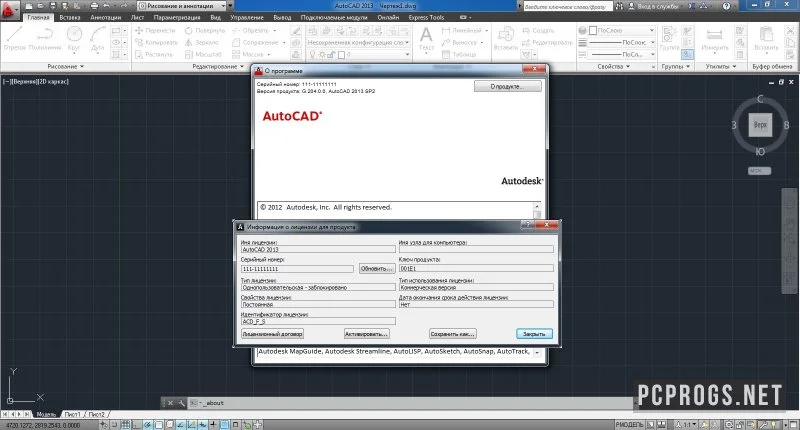The height and width of the screenshot is (430, 800).
Task: Open the ПоСлою color dropdown
Action: pyautogui.click(x=622, y=31)
